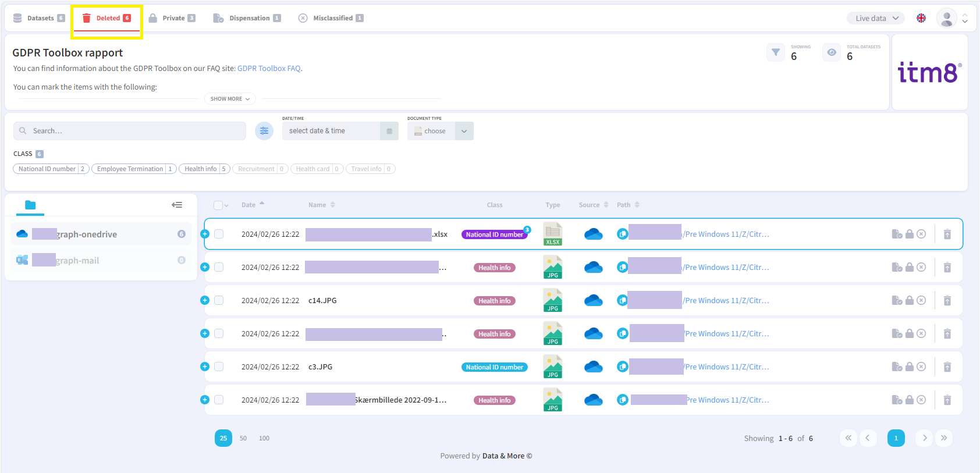Switch to the Dispensation tab
The image size is (980, 473).
[x=247, y=18]
